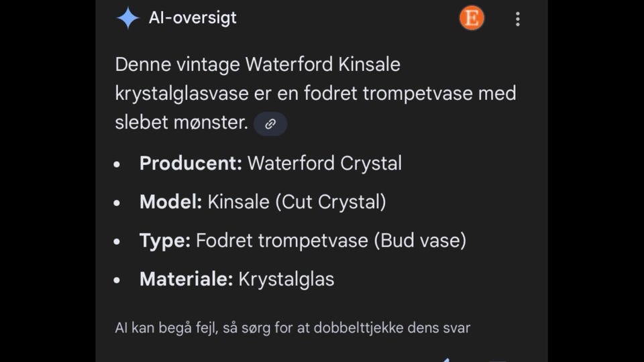Open the Etsy source icon
The width and height of the screenshot is (644, 362).
pos(472,18)
